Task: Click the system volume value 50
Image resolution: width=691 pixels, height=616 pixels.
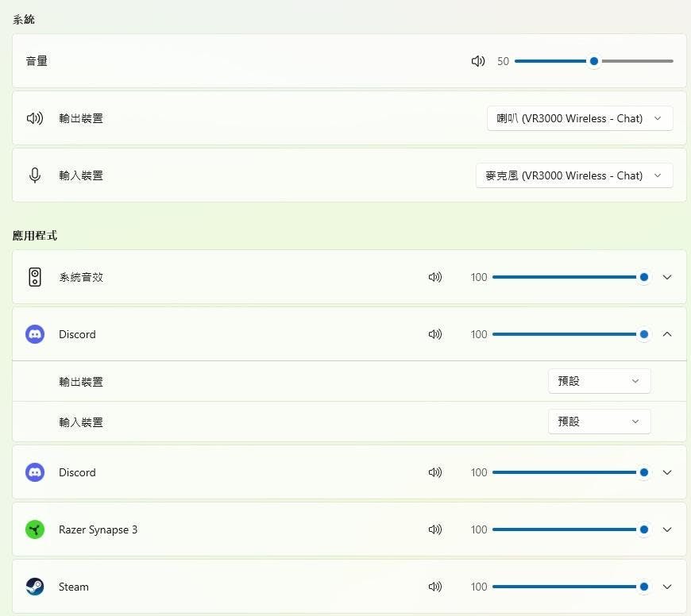Action: coord(503,61)
